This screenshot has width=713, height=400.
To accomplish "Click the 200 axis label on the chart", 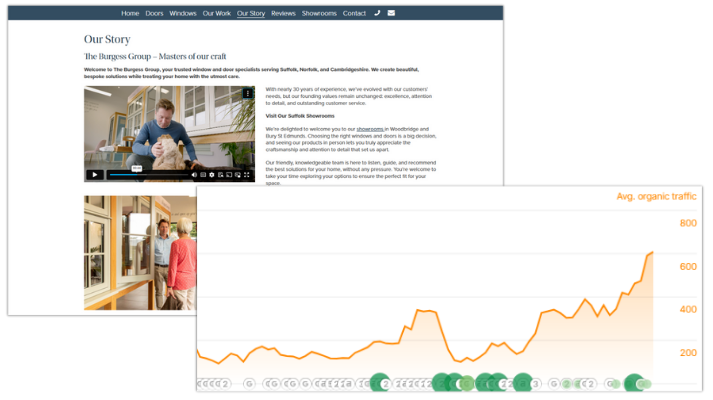I will (688, 353).
